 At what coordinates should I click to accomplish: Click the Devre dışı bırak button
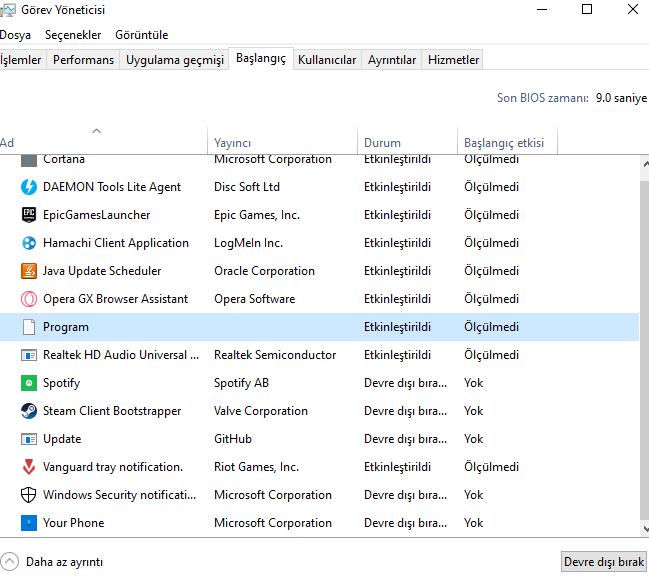(x=603, y=562)
